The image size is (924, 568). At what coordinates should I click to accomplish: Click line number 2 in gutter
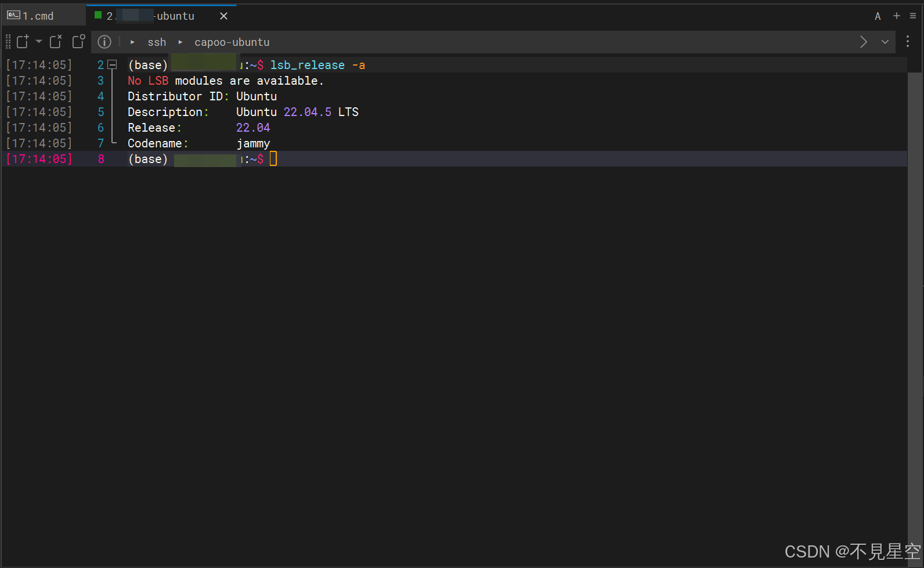(x=100, y=65)
